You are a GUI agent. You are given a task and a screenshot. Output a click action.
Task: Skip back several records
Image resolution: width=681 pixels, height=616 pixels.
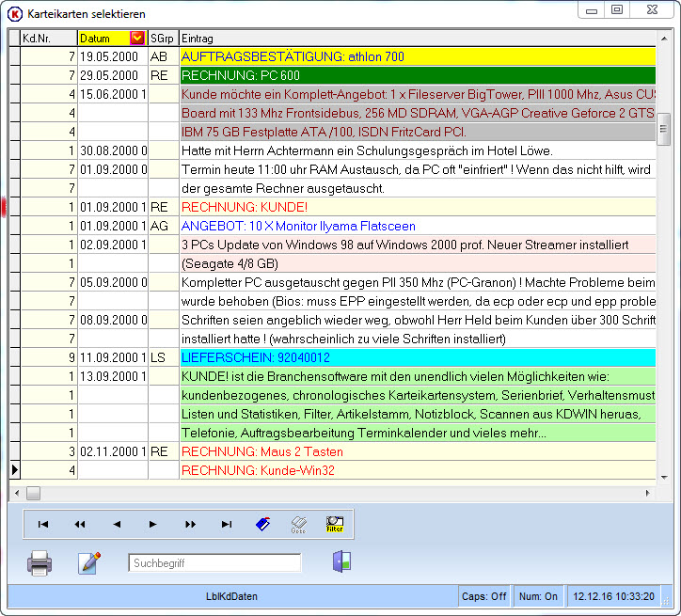coord(80,525)
